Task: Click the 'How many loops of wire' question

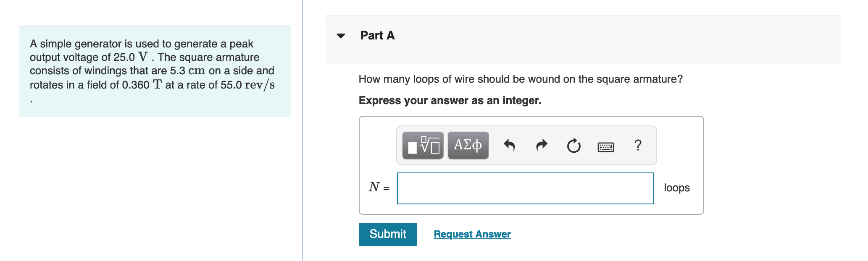Action: pyautogui.click(x=521, y=79)
